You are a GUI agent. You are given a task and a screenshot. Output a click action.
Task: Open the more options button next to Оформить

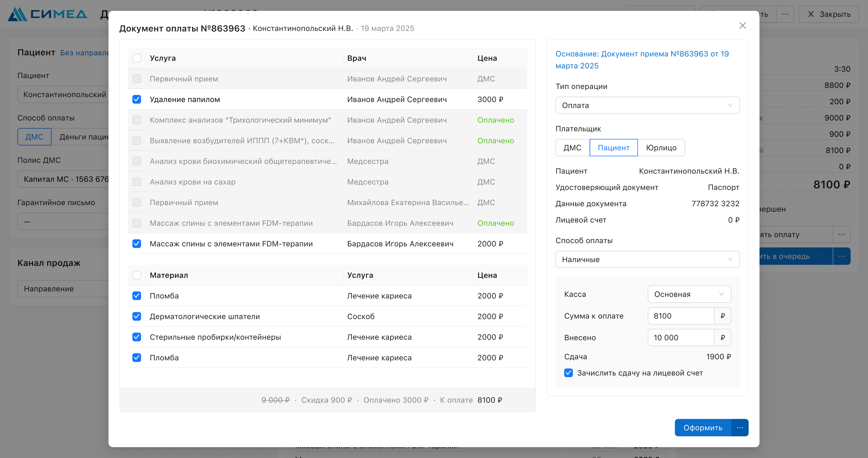[x=740, y=427]
